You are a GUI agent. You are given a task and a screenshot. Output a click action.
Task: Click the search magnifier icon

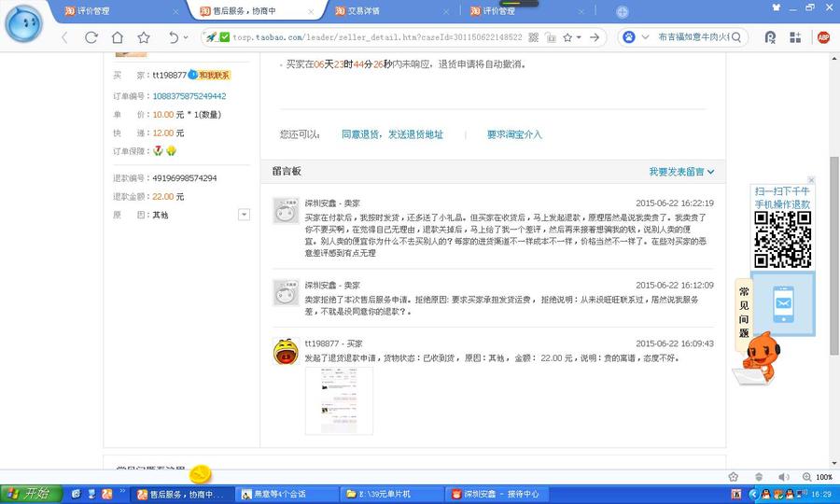pos(736,37)
